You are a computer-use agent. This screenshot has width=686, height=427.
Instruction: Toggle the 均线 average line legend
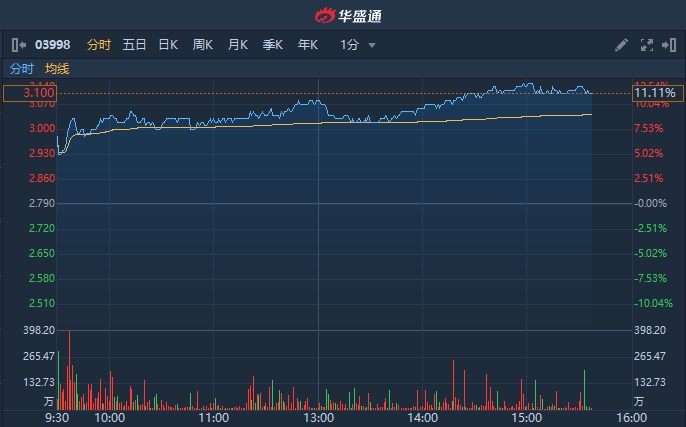pos(58,68)
